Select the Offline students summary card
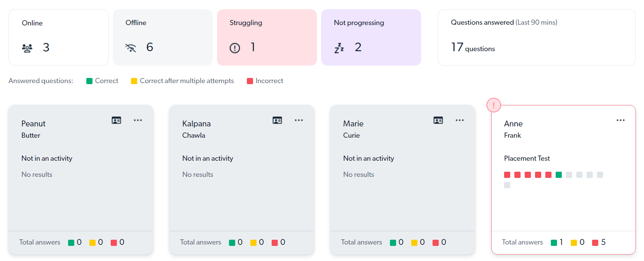This screenshot has height=261, width=644. 163,37
